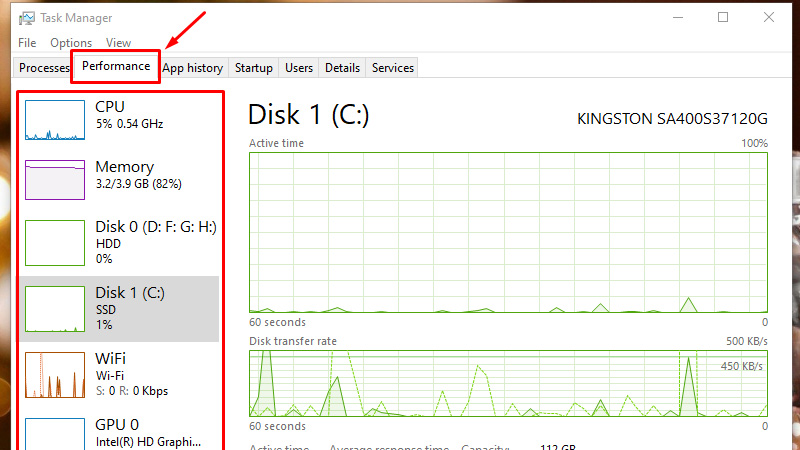Screen dimensions: 800x450
Task: Select the Memory usage mini graph
Action: coord(56,179)
